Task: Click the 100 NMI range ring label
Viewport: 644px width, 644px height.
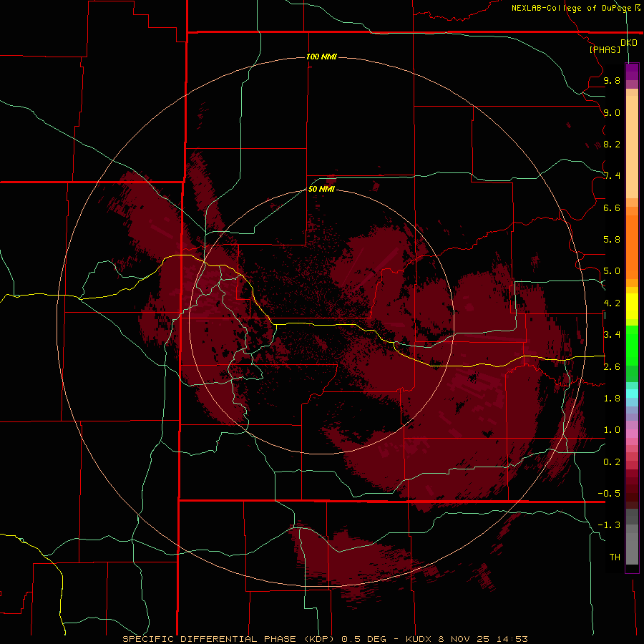Action: click(x=321, y=57)
